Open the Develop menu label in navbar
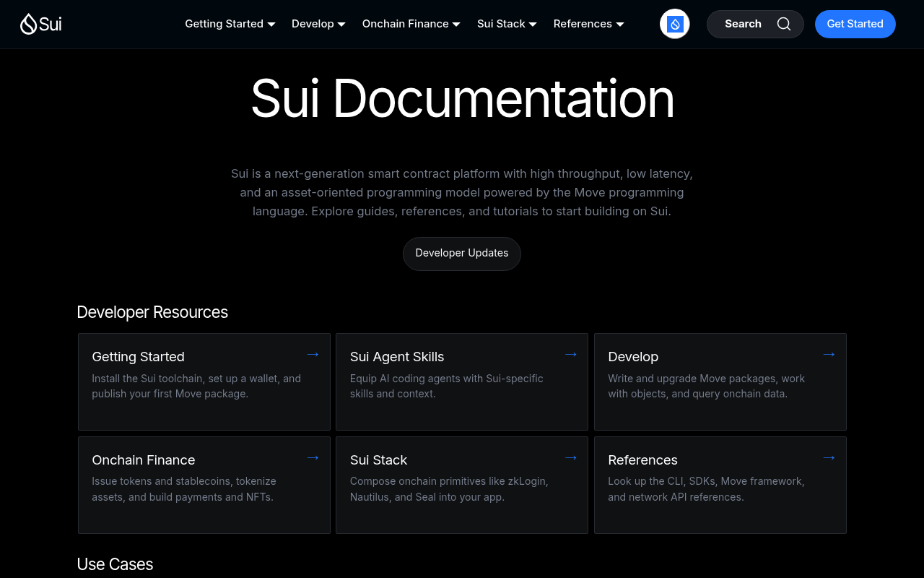The height and width of the screenshot is (578, 924). tap(313, 24)
